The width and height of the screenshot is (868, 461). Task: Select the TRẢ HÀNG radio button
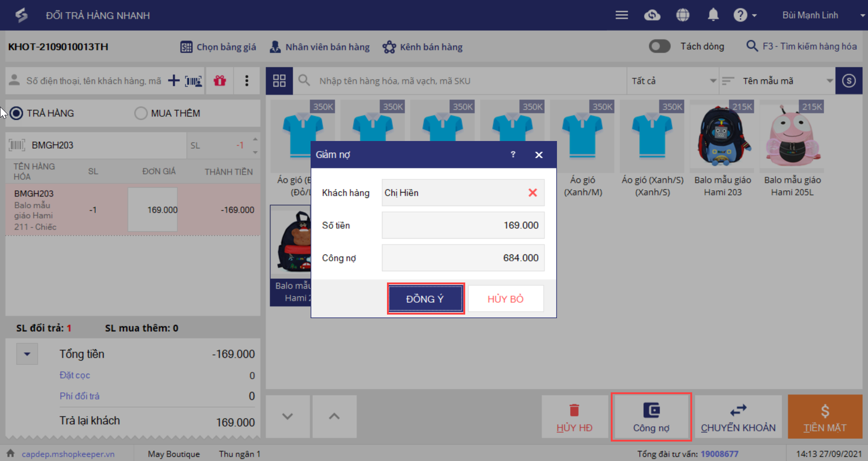[16, 113]
